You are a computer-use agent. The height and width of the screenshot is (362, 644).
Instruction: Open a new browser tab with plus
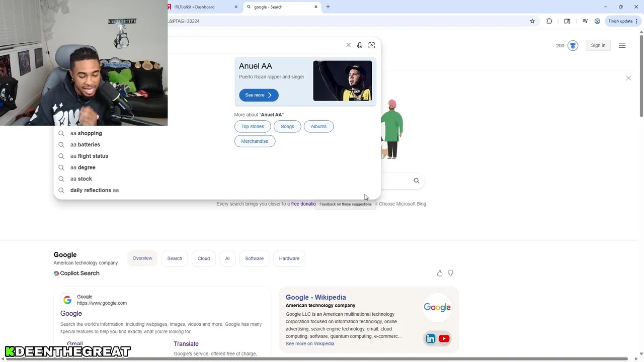328,7
